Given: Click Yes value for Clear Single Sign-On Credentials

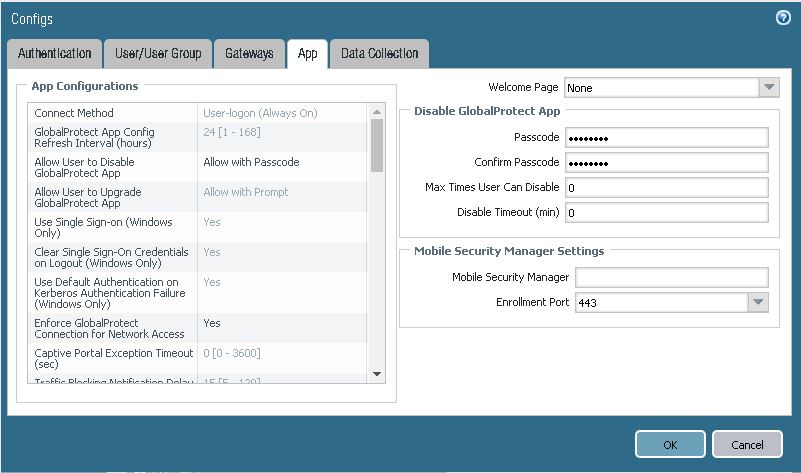Looking at the screenshot, I should coord(212,252).
